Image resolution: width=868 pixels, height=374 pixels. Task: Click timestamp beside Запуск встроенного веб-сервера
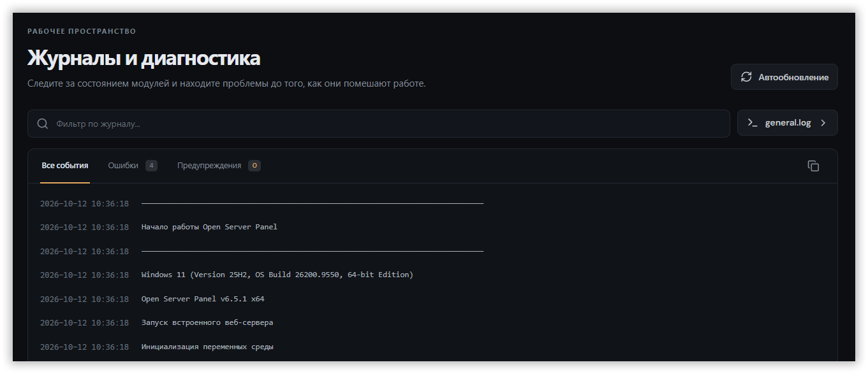[84, 322]
